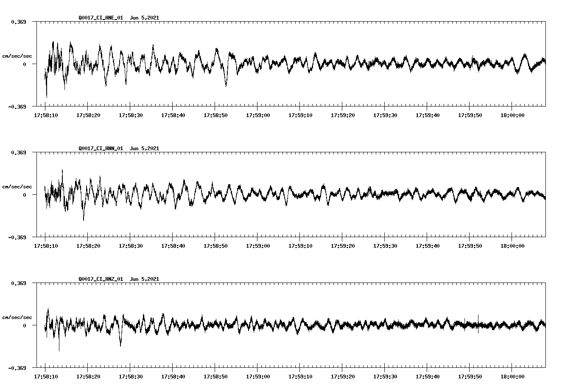Click the 0.369 label of HNN plot
This screenshot has height=392, width=576.
[18, 152]
